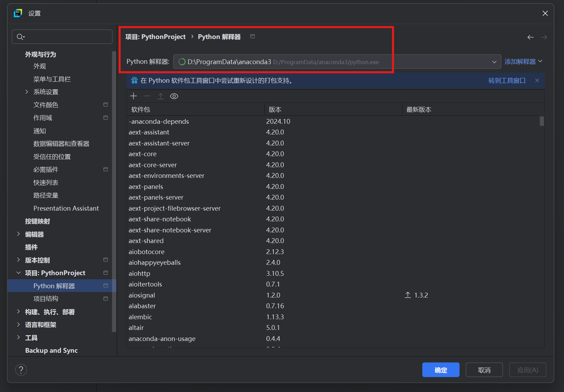Screen dimensions: 564x392
Task: Select the aioitertools package row
Action: 333,284
